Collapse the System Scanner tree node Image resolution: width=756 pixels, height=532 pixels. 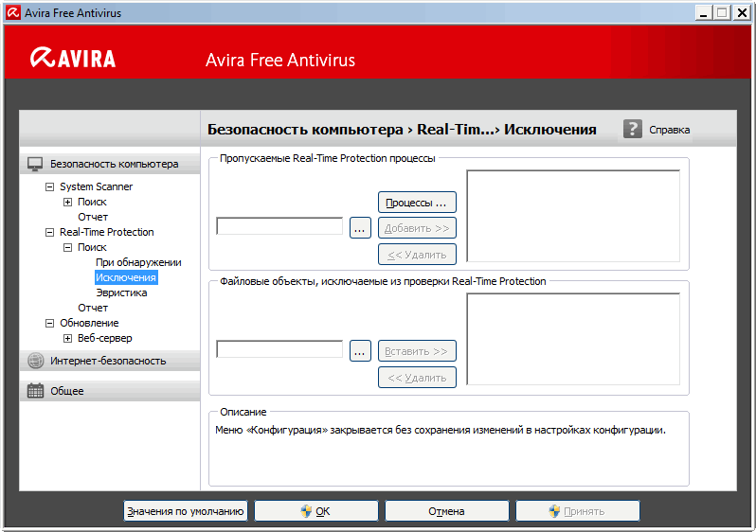(50, 186)
